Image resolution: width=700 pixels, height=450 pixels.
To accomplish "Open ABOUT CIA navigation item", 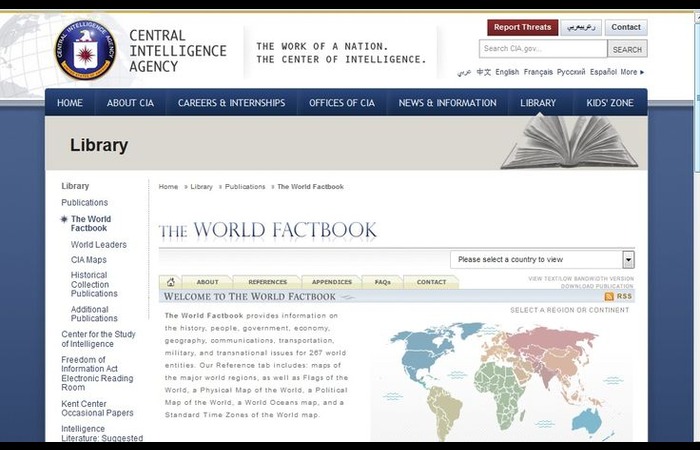I will (x=130, y=103).
